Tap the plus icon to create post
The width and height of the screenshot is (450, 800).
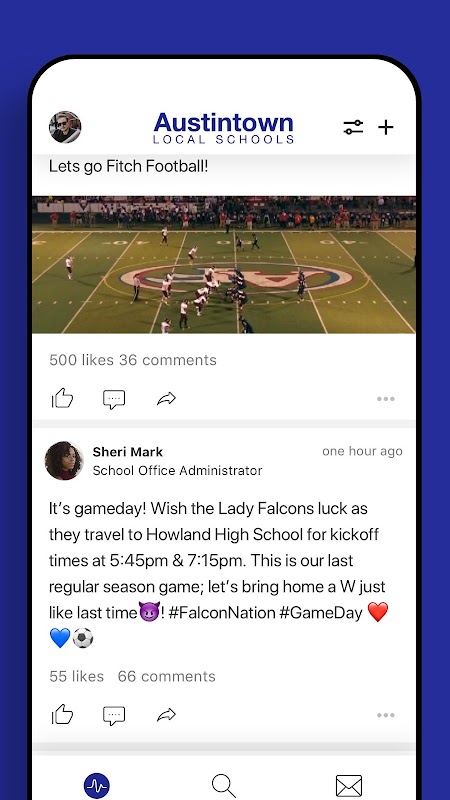point(386,127)
